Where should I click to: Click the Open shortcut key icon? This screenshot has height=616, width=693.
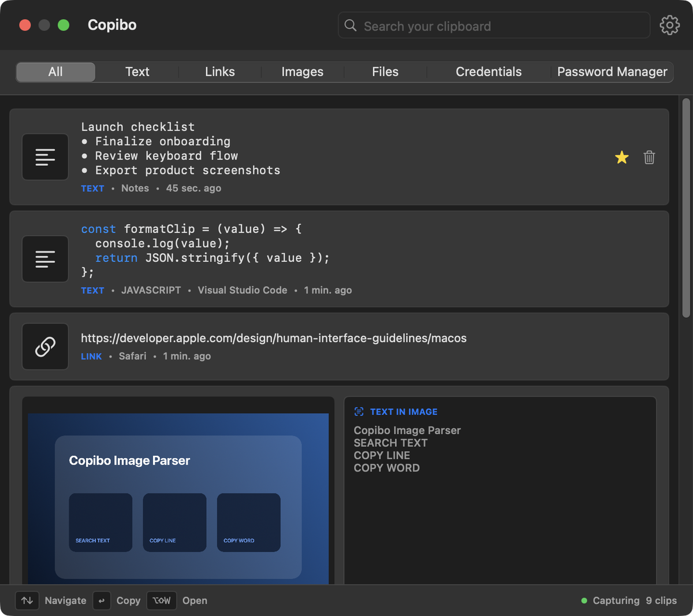(x=162, y=600)
